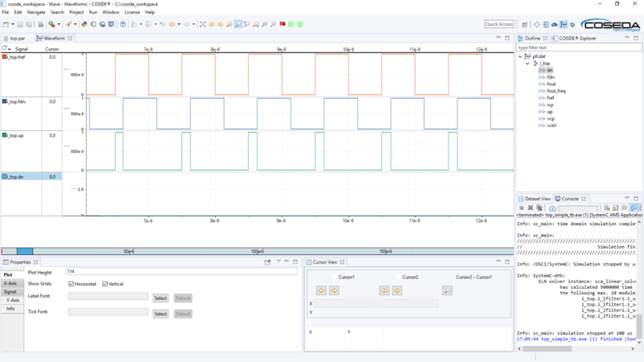Click the Console remove launch X icon
644x362 pixels.
tap(530, 208)
